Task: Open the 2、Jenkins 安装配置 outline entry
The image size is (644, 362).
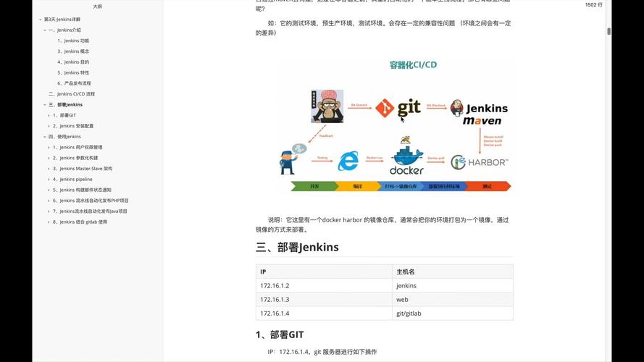Action: coord(73,126)
